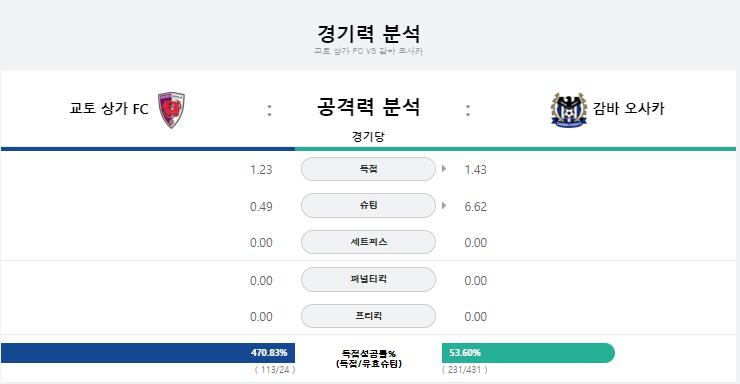This screenshot has width=740, height=384.
Task: Click the arrow beside the 득점 row
Action: point(444,168)
